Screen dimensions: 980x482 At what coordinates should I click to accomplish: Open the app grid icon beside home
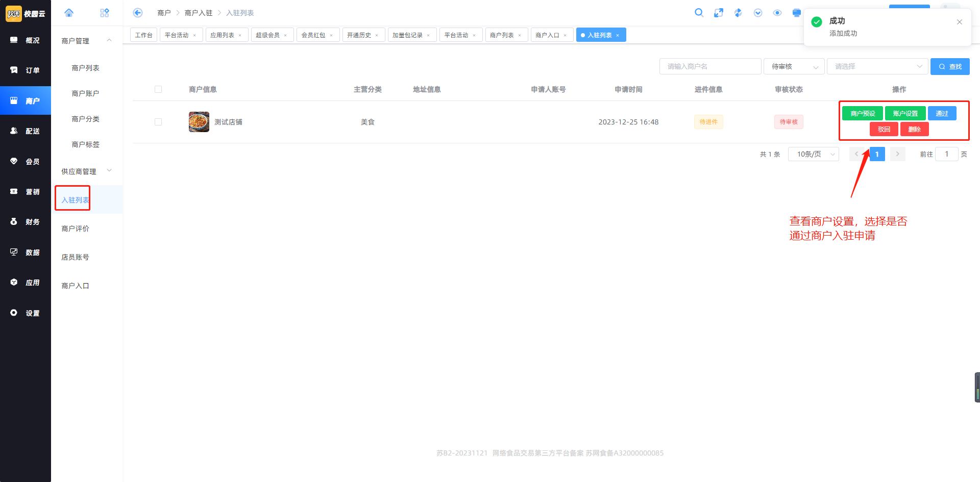pyautogui.click(x=105, y=13)
